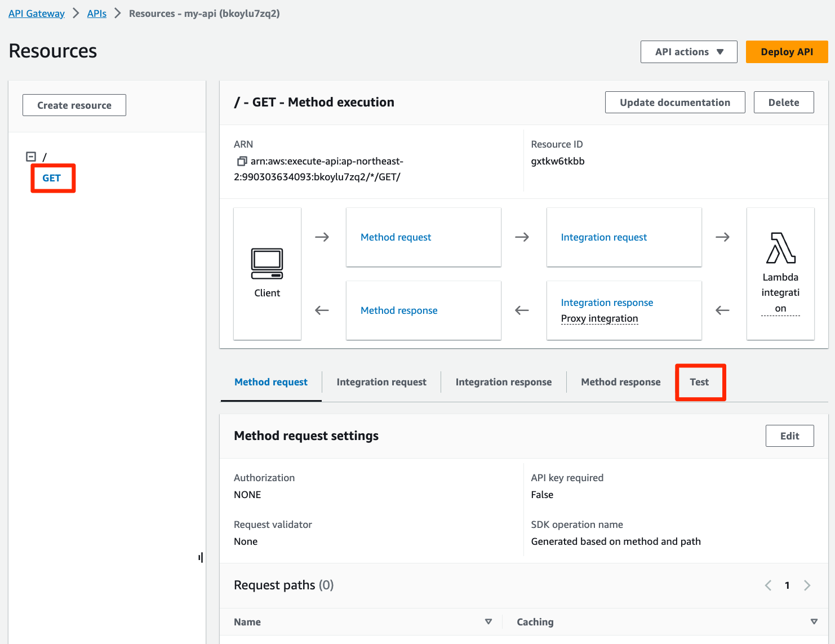
Task: Switch to the Test tab
Action: coord(699,382)
